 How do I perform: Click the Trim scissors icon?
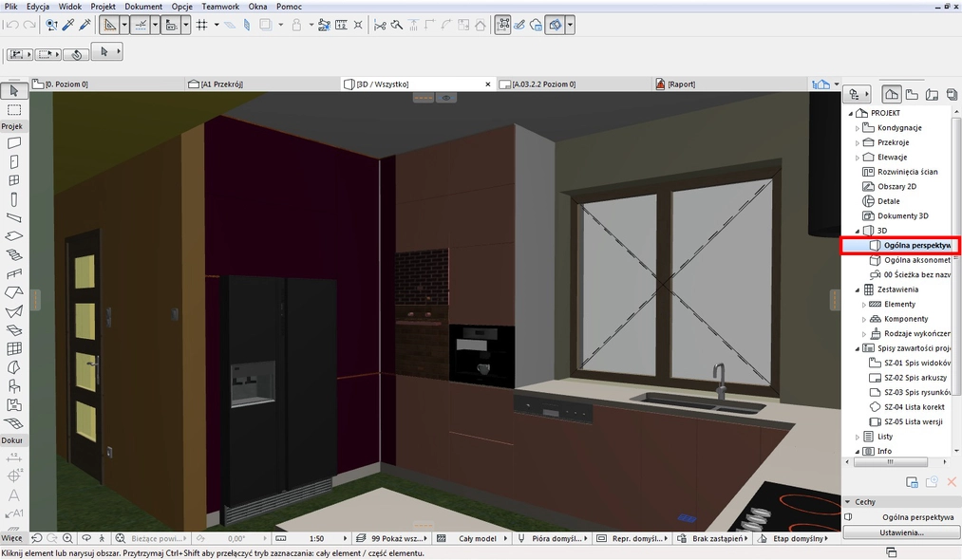pyautogui.click(x=380, y=25)
